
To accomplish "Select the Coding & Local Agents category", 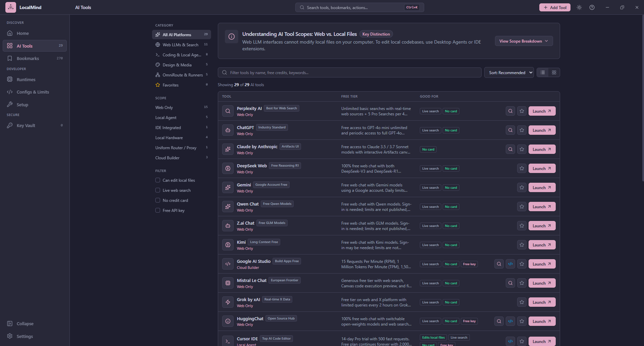I will click(182, 55).
